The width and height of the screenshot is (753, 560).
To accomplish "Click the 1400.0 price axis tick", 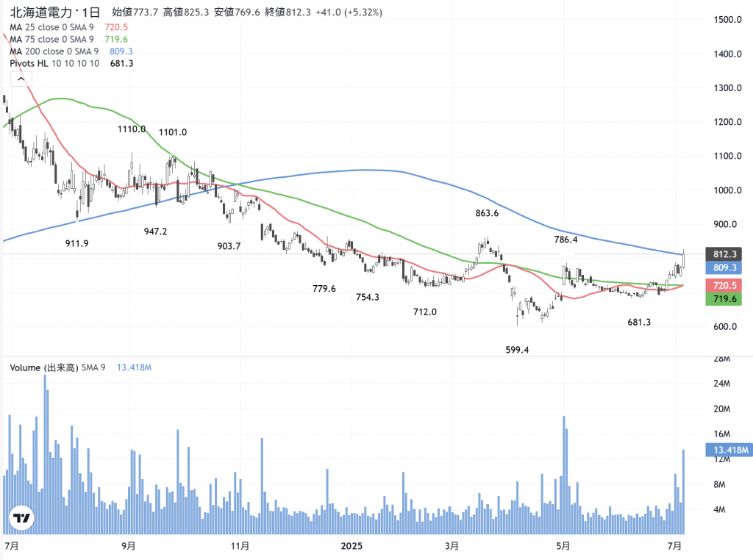I will (727, 54).
